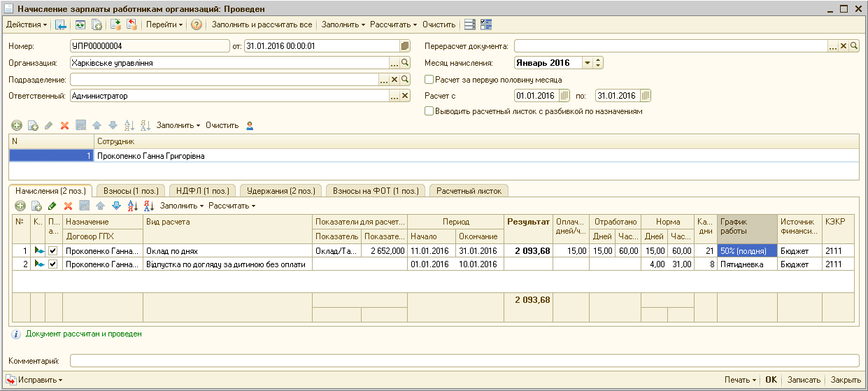Toggle Выводить расчетный листок с разбивкой checkbox
Screen dimensions: 868x391
pos(429,111)
